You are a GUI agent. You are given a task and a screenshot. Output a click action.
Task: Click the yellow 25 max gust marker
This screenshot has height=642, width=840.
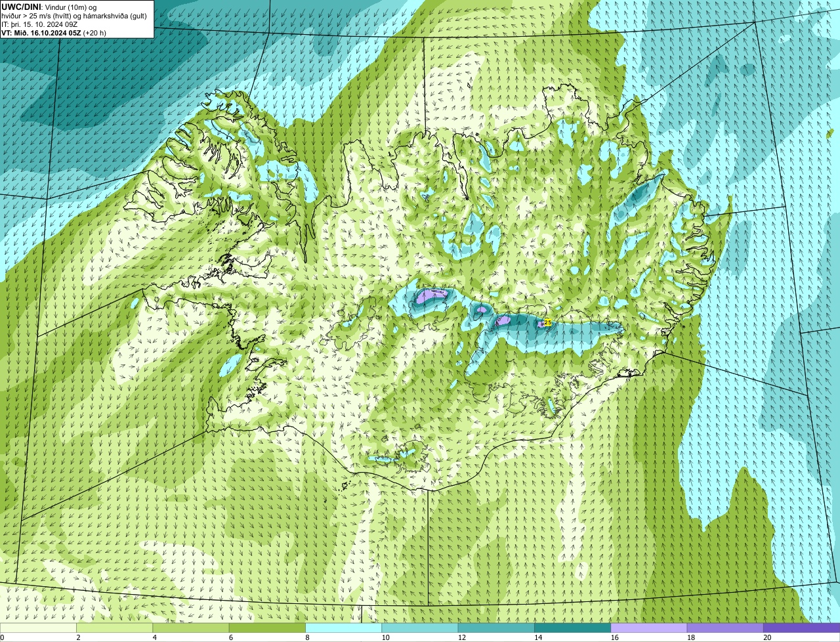click(547, 322)
